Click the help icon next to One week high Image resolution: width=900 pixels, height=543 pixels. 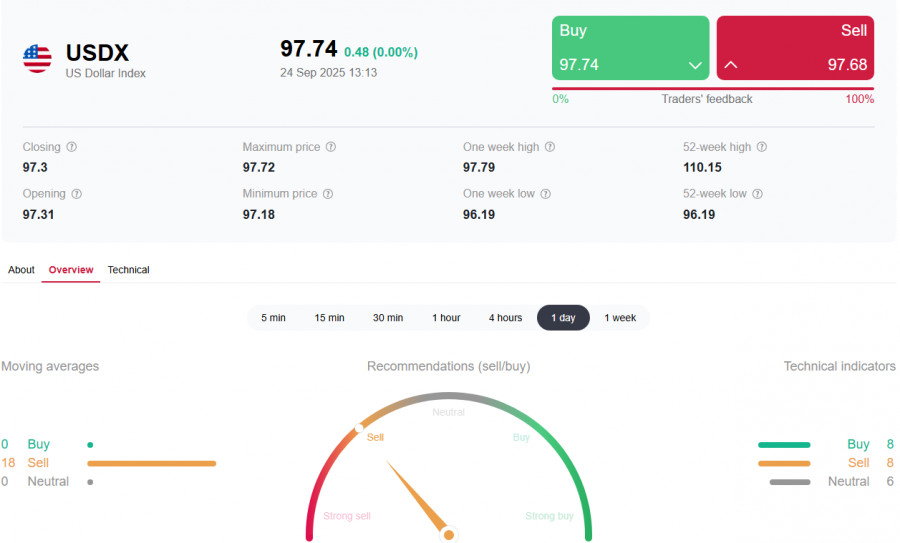[550, 147]
